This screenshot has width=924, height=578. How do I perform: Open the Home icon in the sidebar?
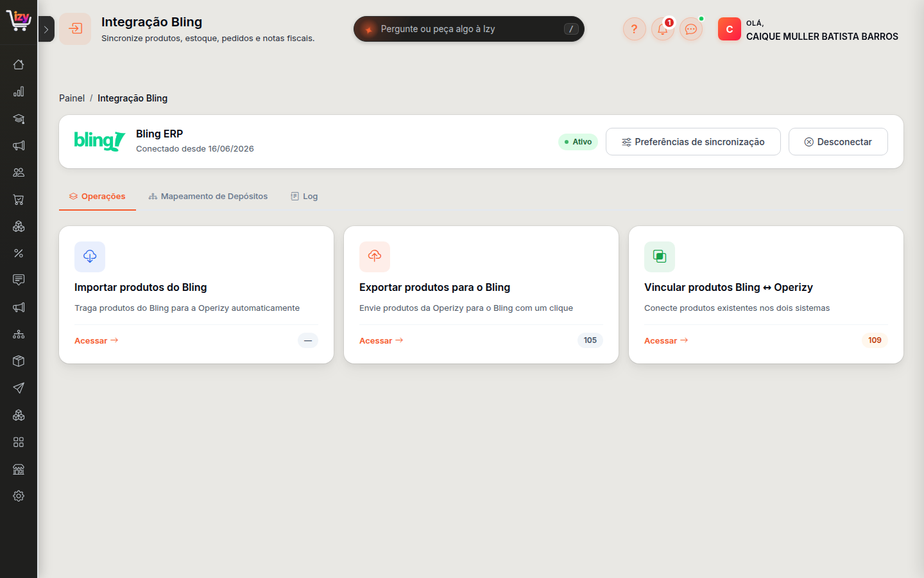click(x=19, y=65)
